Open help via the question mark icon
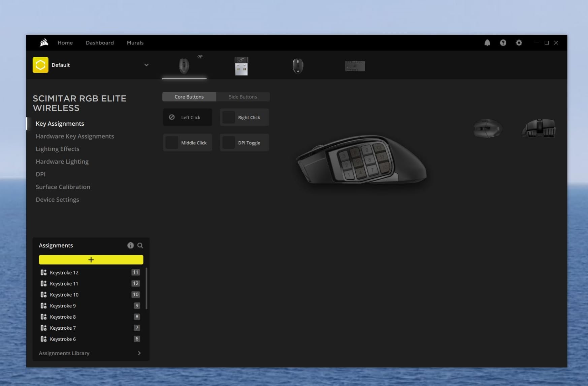Viewport: 588px width, 386px height. pos(503,43)
